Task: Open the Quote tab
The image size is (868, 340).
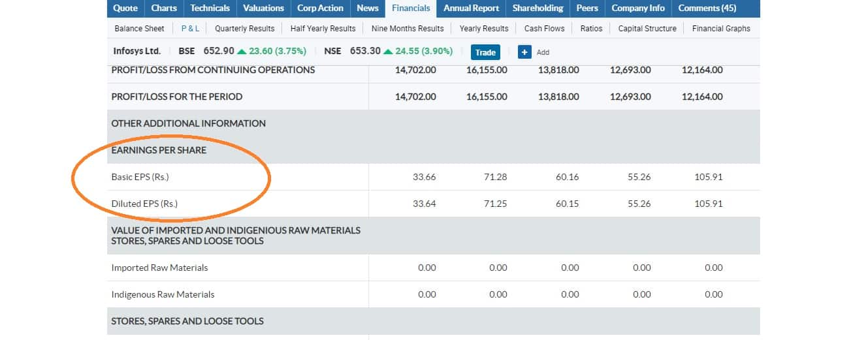Action: 125,8
